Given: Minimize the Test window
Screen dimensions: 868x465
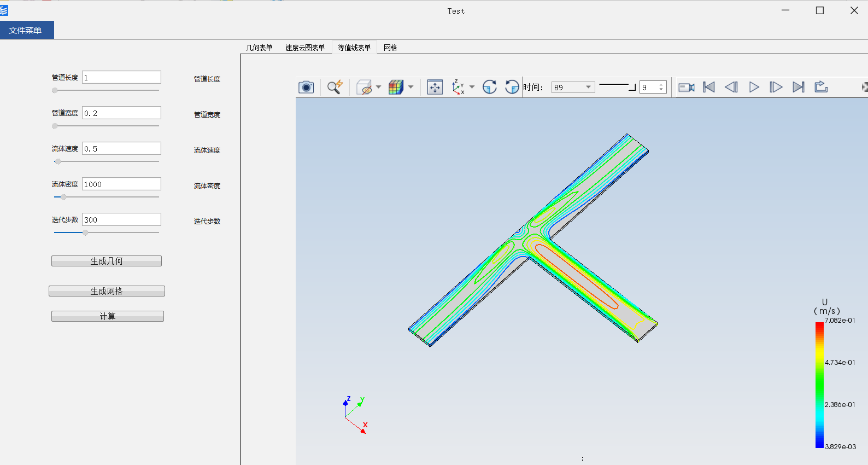Looking at the screenshot, I should coord(785,10).
